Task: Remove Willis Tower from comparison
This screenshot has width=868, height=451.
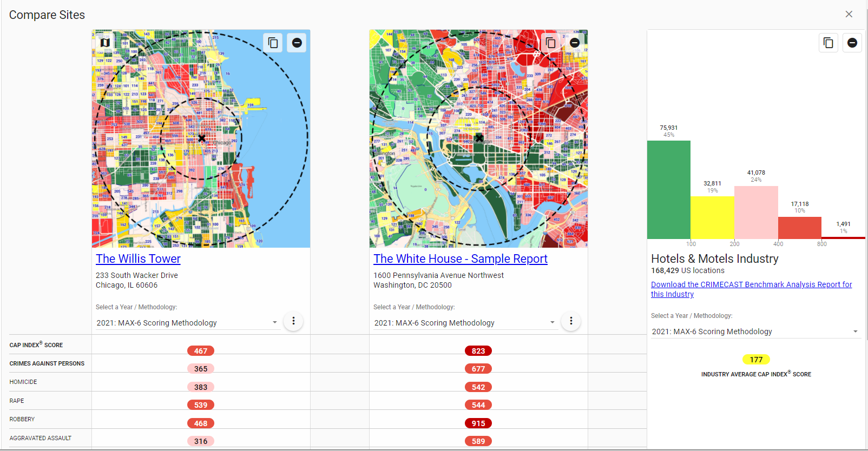Action: (297, 43)
